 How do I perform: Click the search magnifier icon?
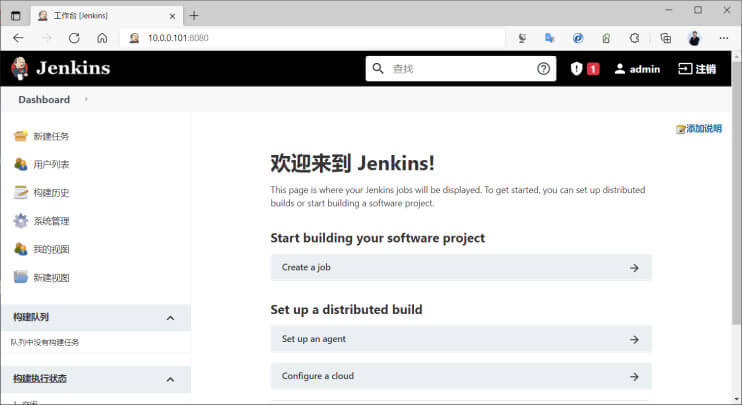tap(378, 69)
